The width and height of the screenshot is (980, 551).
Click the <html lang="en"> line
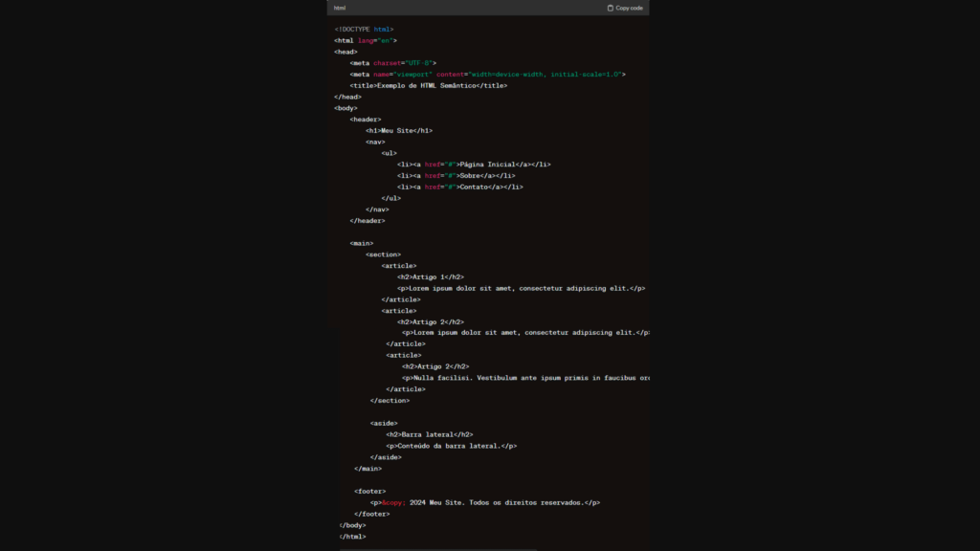365,40
